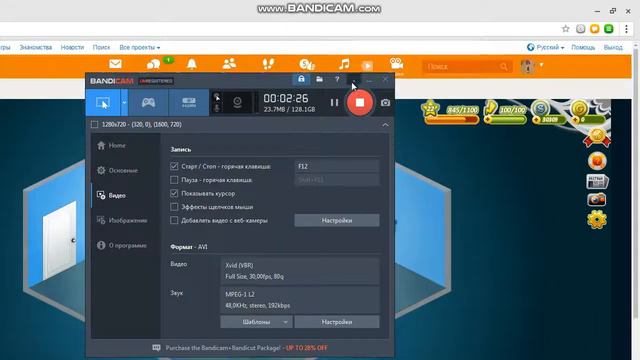The height and width of the screenshot is (360, 640).
Task: Open movie camera icon in orange bar
Action: pos(396,64)
